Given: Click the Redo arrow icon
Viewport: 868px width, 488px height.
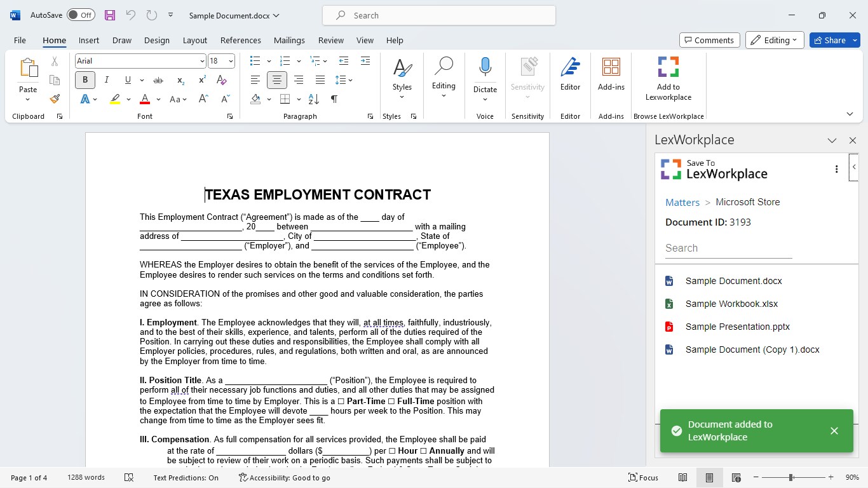Looking at the screenshot, I should pyautogui.click(x=151, y=15).
